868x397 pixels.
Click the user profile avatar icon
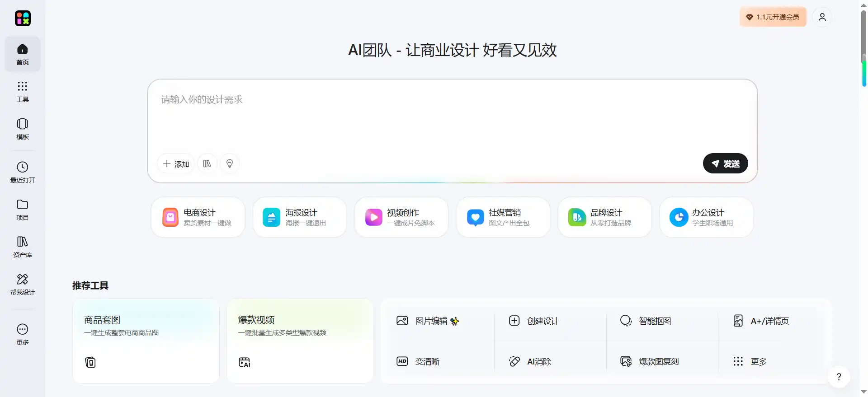822,17
